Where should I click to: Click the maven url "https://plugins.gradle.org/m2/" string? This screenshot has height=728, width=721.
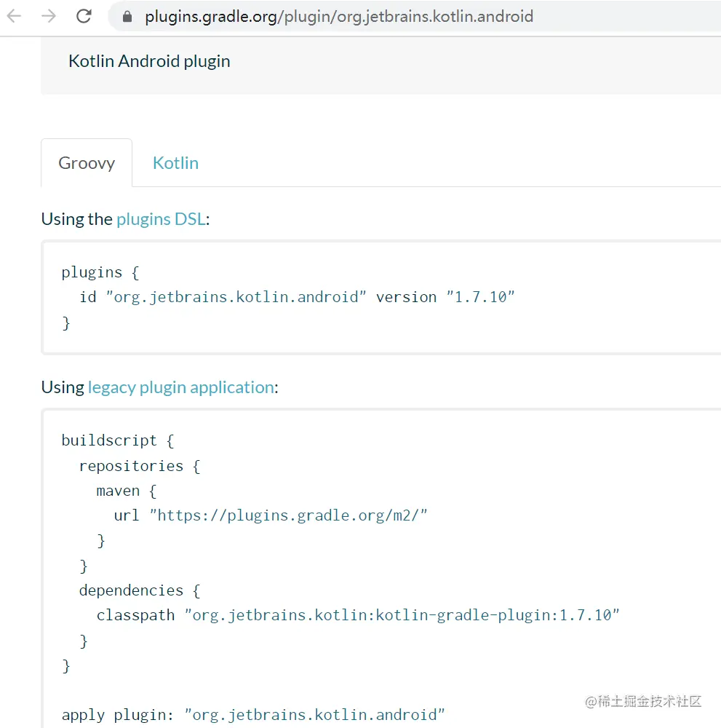click(x=288, y=515)
